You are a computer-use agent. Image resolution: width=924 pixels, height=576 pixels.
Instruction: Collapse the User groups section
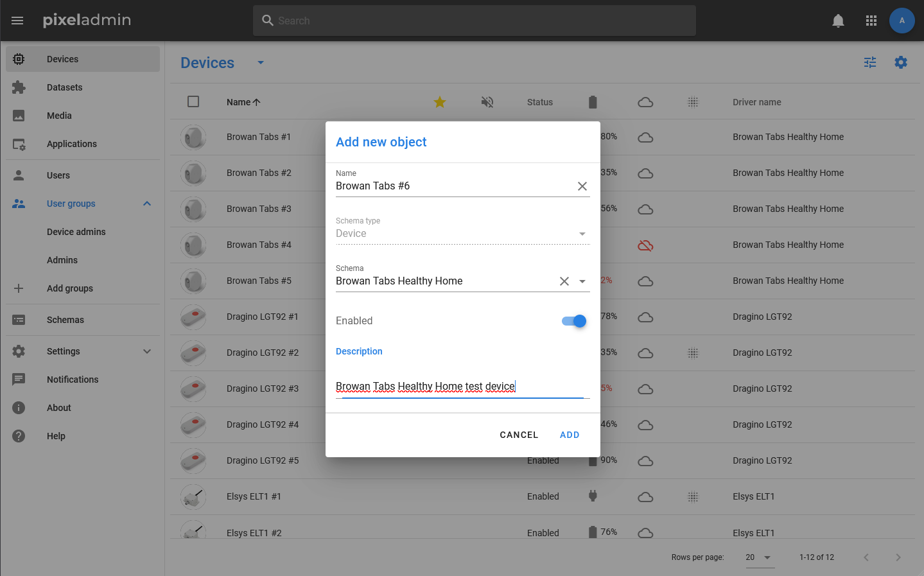[147, 204]
